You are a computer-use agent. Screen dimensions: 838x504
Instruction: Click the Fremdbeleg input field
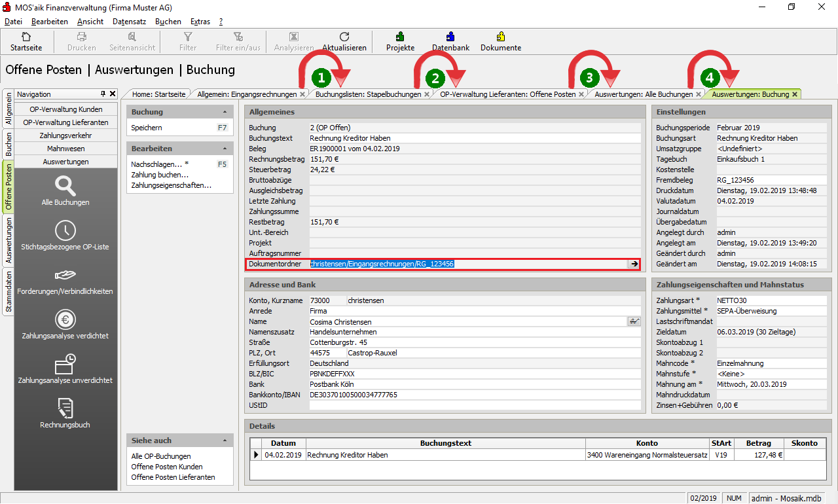771,180
